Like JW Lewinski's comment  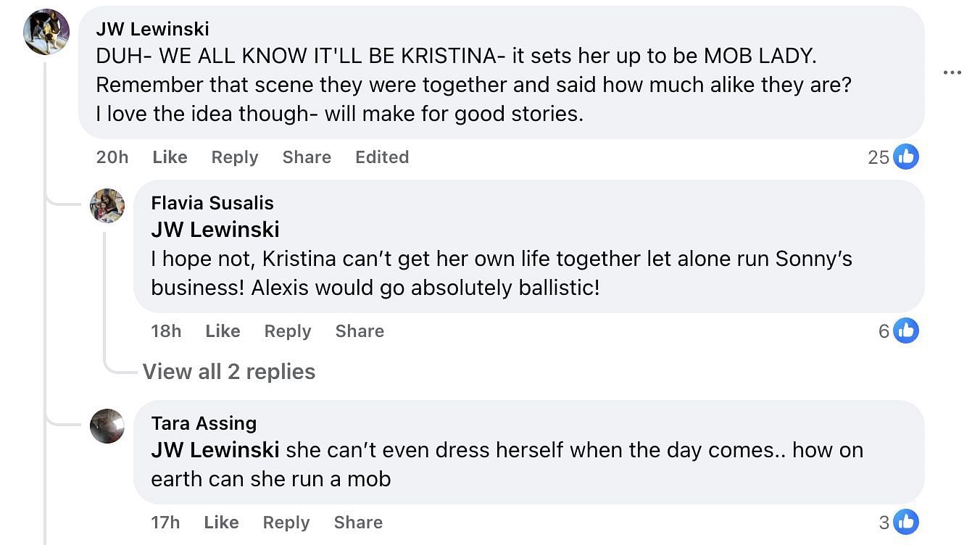pyautogui.click(x=170, y=157)
